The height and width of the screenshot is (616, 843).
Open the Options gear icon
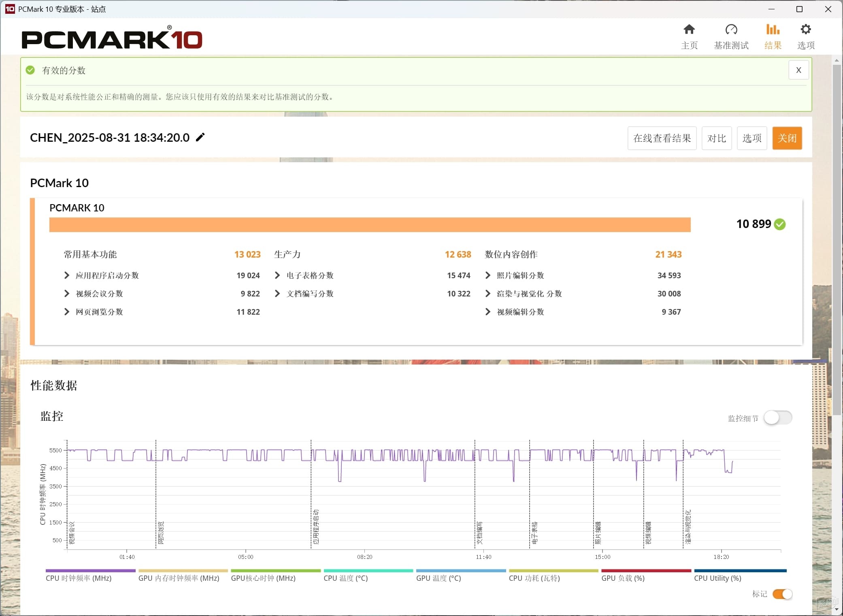806,30
